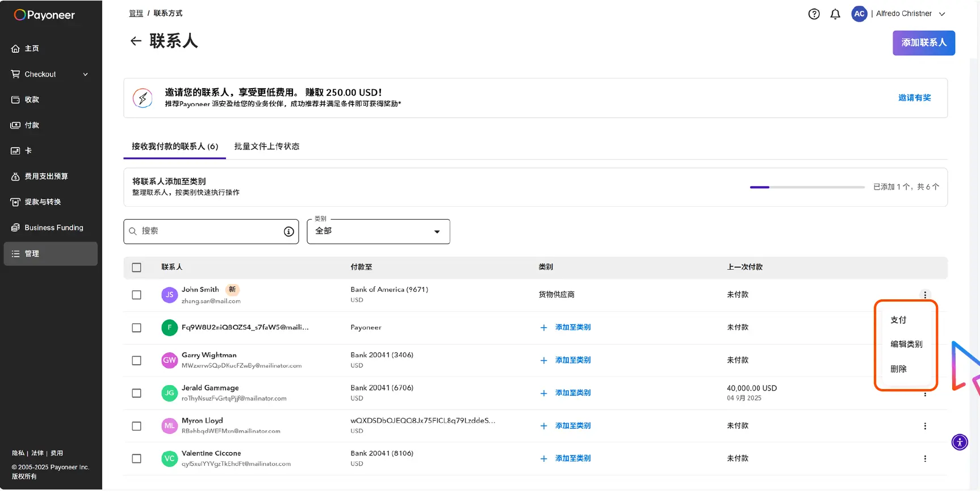Check the Fq9W8U2niQ8OZS4 row checkbox

136,328
